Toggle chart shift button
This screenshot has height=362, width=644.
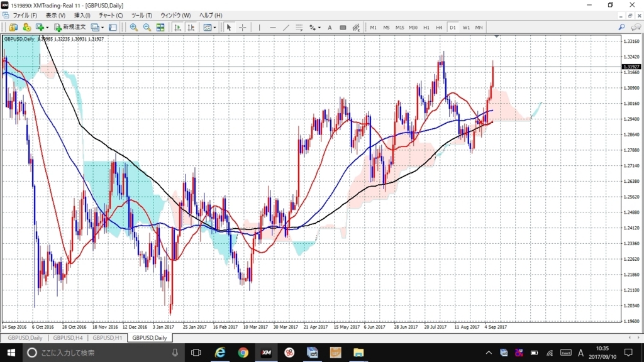tap(191, 28)
